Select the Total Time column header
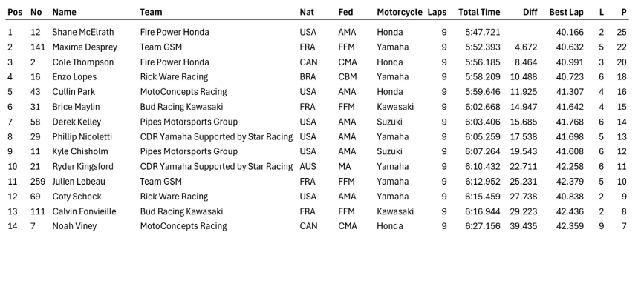This screenshot has height=284, width=644. [479, 13]
